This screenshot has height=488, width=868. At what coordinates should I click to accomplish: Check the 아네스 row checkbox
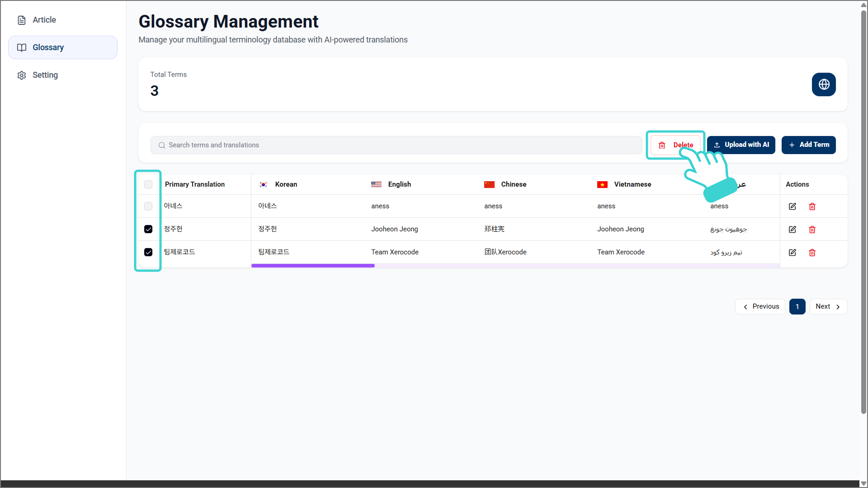click(x=148, y=206)
